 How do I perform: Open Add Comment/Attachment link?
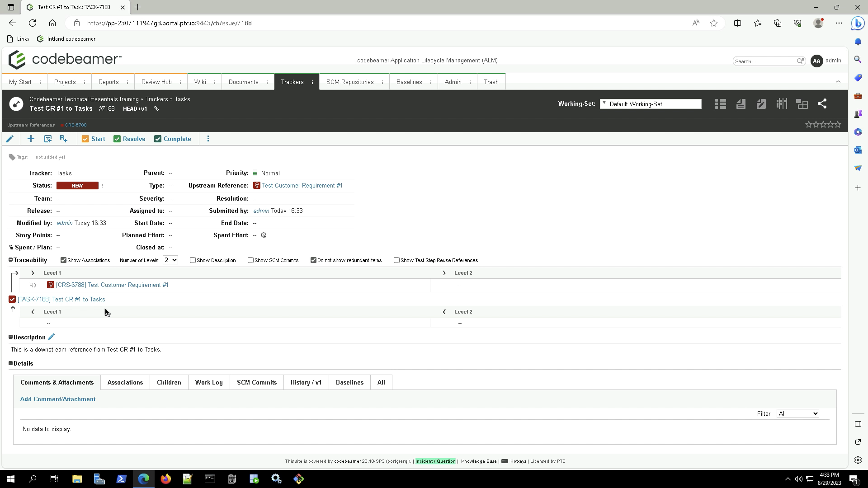click(x=58, y=399)
